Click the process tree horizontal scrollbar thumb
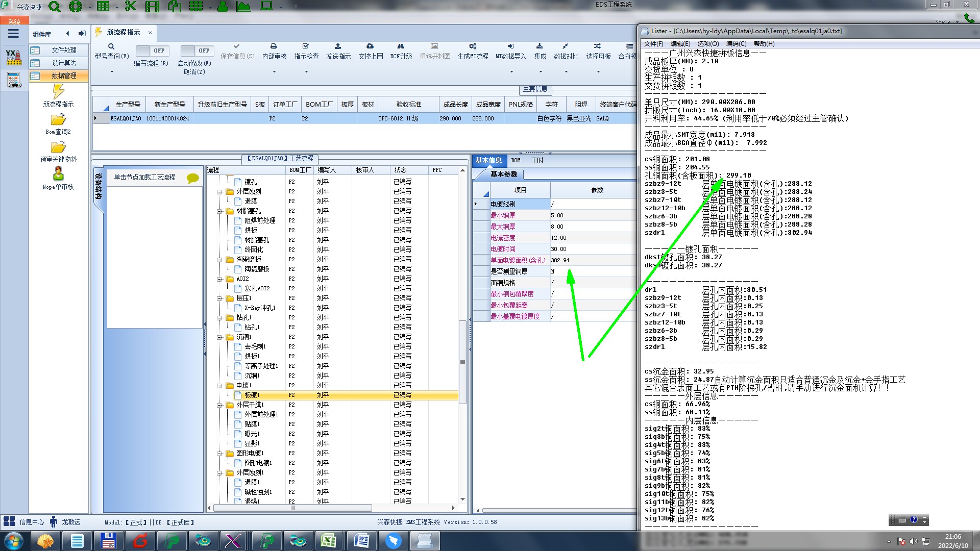Image resolution: width=980 pixels, height=551 pixels. tap(292, 508)
